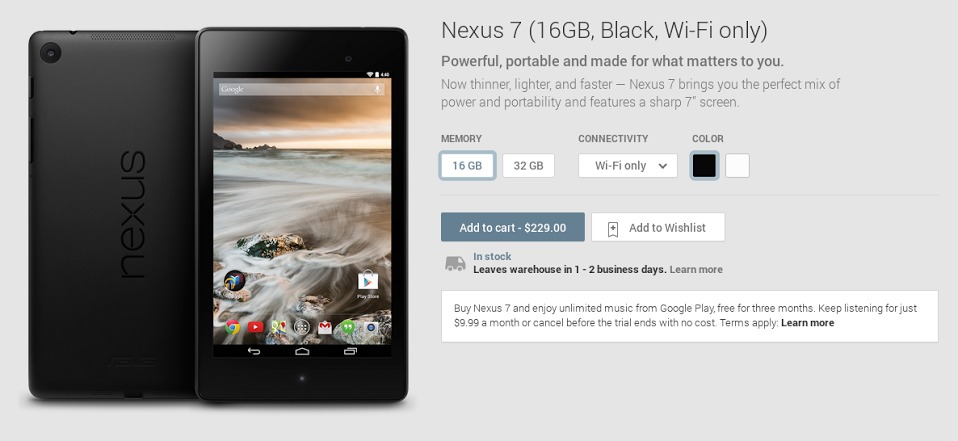Click the Android home navigation icon

pyautogui.click(x=302, y=351)
